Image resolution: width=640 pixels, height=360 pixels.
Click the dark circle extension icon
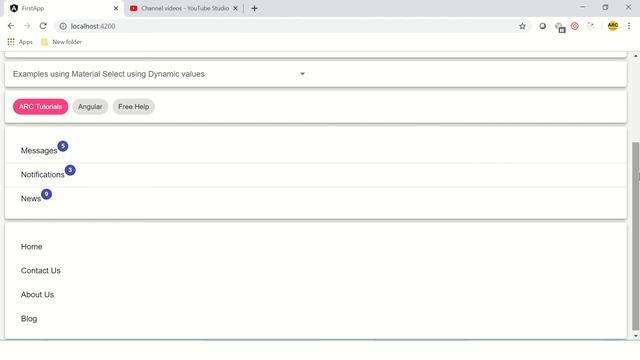pyautogui.click(x=542, y=26)
